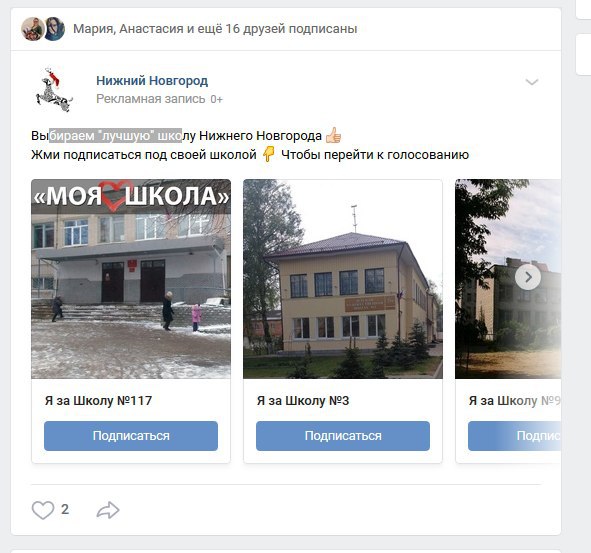Click the 'Я за Школу №3' title

tap(303, 400)
